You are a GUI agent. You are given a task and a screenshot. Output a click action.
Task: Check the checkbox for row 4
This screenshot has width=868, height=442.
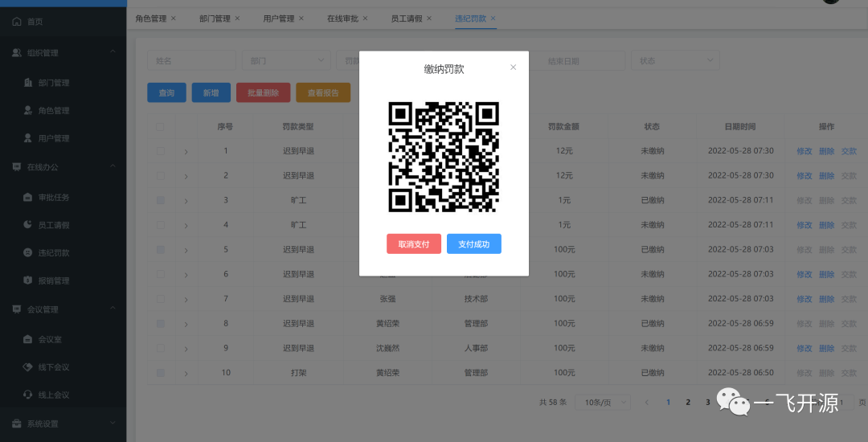pos(160,225)
